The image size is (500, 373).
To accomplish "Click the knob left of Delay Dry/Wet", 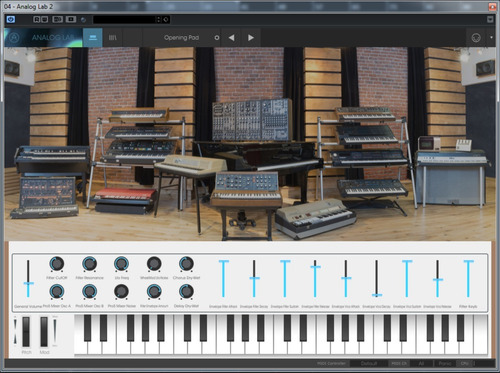I will tap(154, 292).
